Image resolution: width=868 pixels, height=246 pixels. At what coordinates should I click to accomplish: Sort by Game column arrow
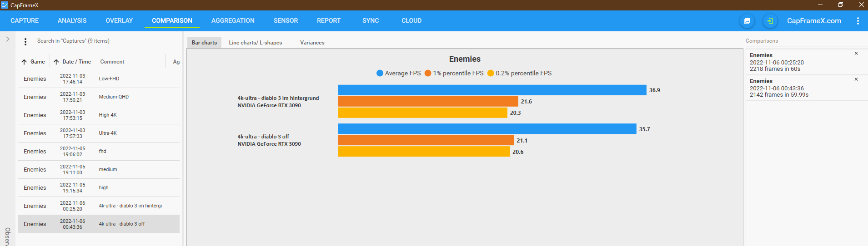24,62
